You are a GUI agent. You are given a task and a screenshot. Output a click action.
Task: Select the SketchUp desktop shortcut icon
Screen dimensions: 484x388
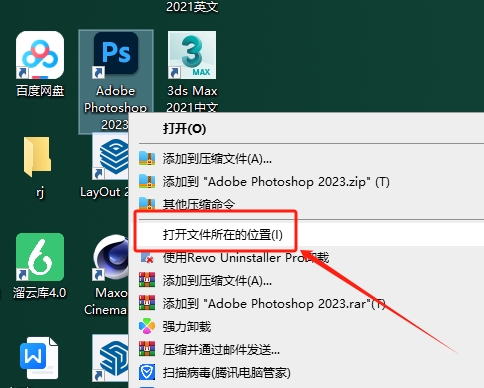click(111, 358)
